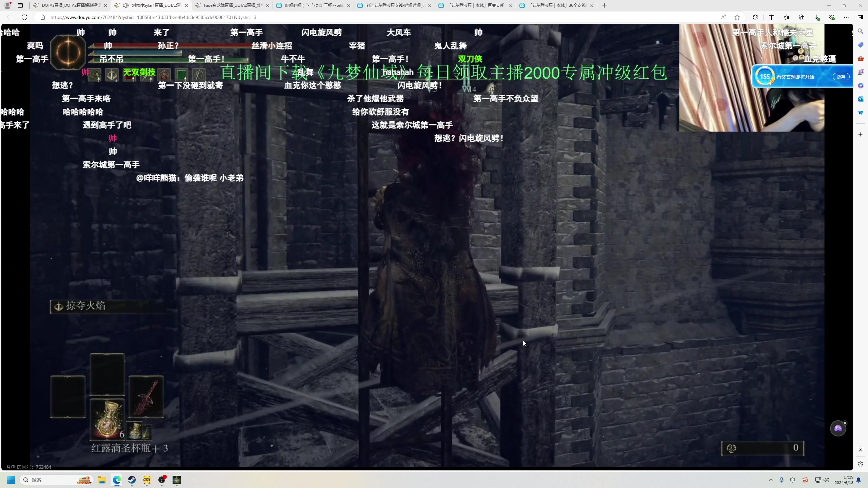Viewport: 868px width, 488px height.
Task: Click the green 九梦仙域 download banner
Action: 443,72
